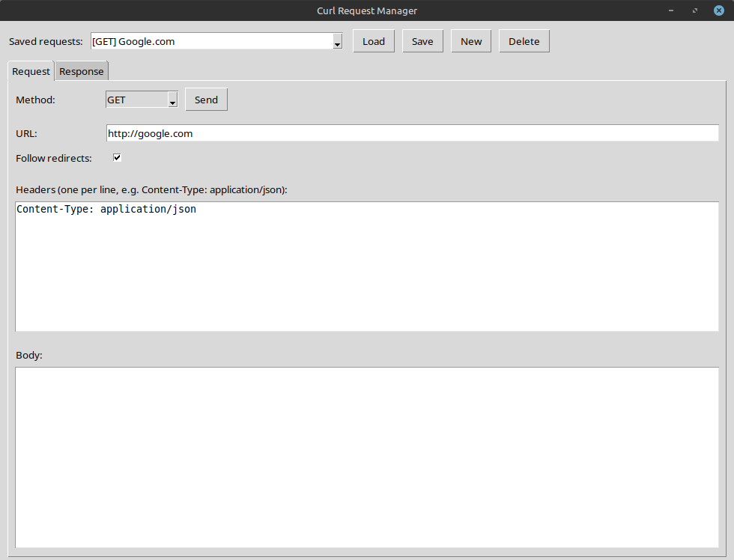
Task: Focus the Body text area
Action: [367, 457]
